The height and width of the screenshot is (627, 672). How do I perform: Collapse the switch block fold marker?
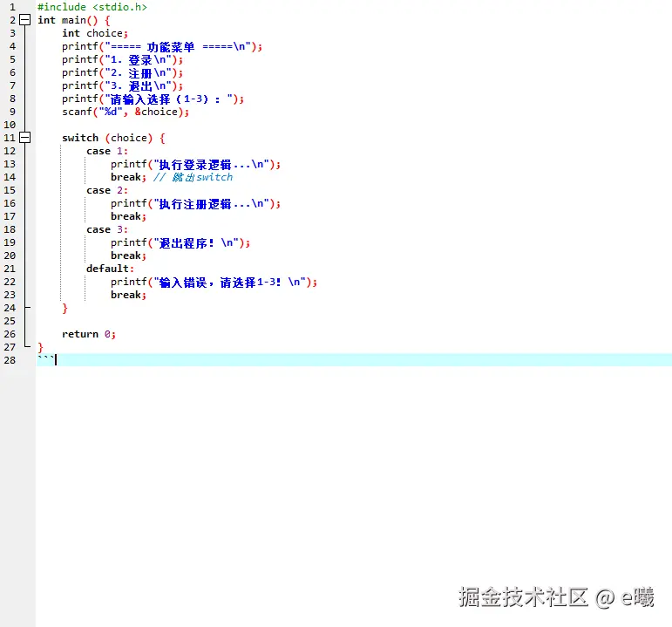click(x=25, y=137)
